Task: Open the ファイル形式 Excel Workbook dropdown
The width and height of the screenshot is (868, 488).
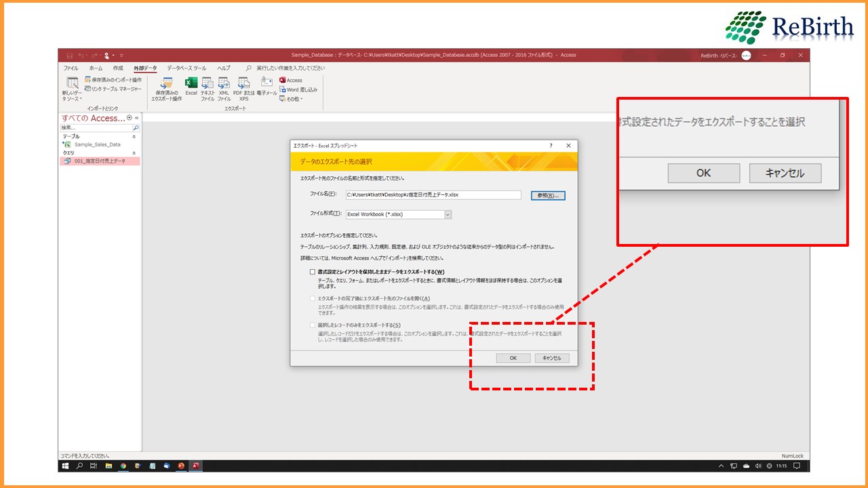Action: [x=448, y=214]
